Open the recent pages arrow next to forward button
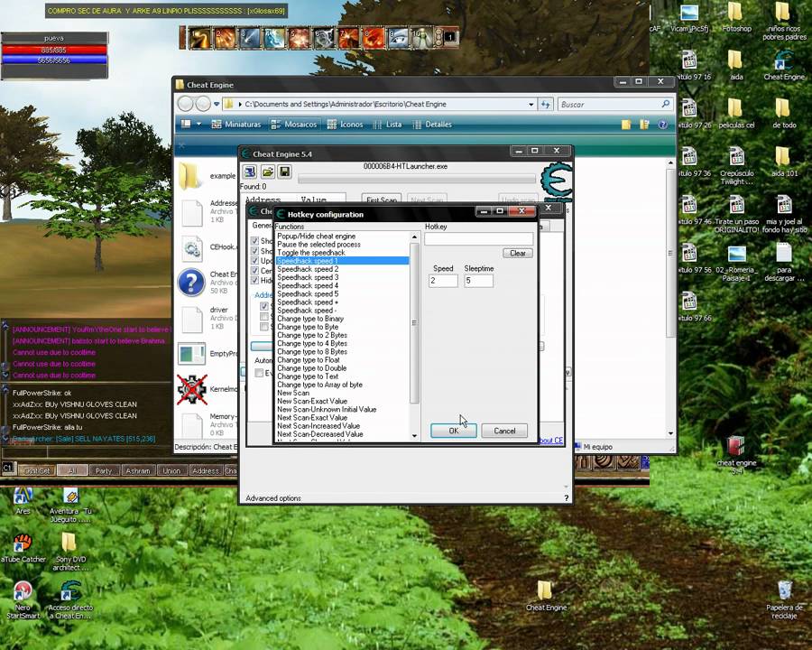The width and height of the screenshot is (812, 650). pyautogui.click(x=217, y=104)
